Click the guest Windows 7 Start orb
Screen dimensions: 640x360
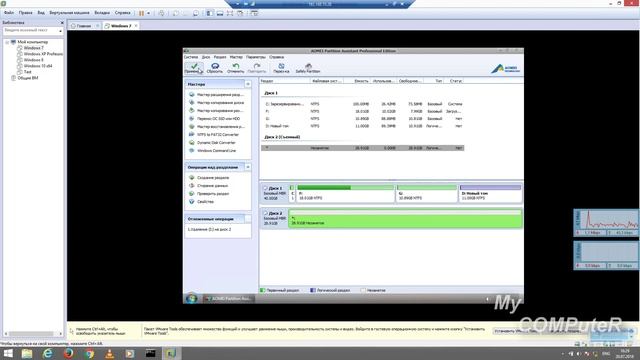coord(191,299)
